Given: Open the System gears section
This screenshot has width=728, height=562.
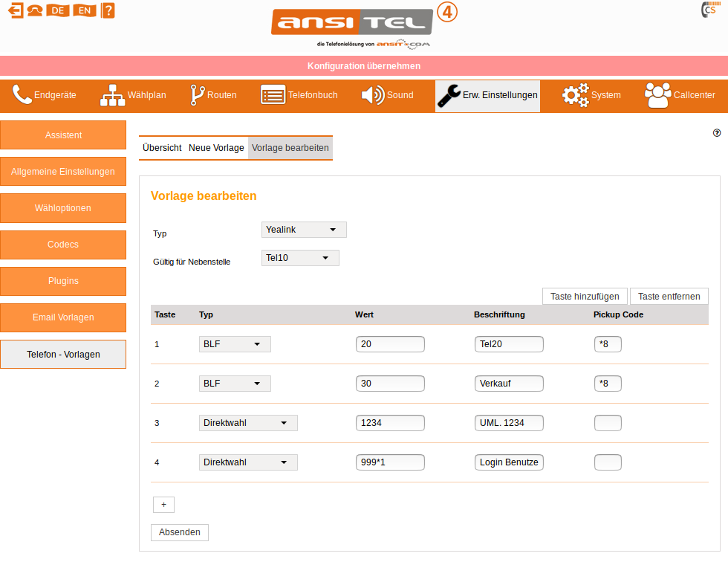Looking at the screenshot, I should point(591,95).
